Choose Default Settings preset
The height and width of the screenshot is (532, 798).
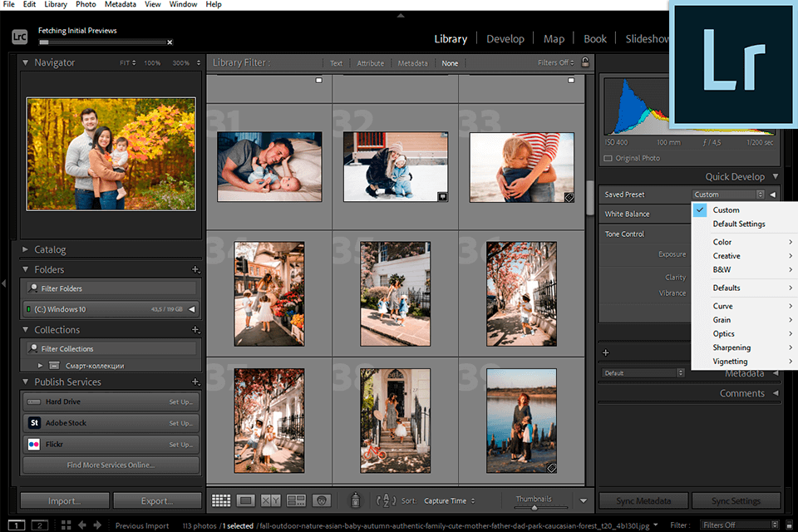tap(739, 224)
